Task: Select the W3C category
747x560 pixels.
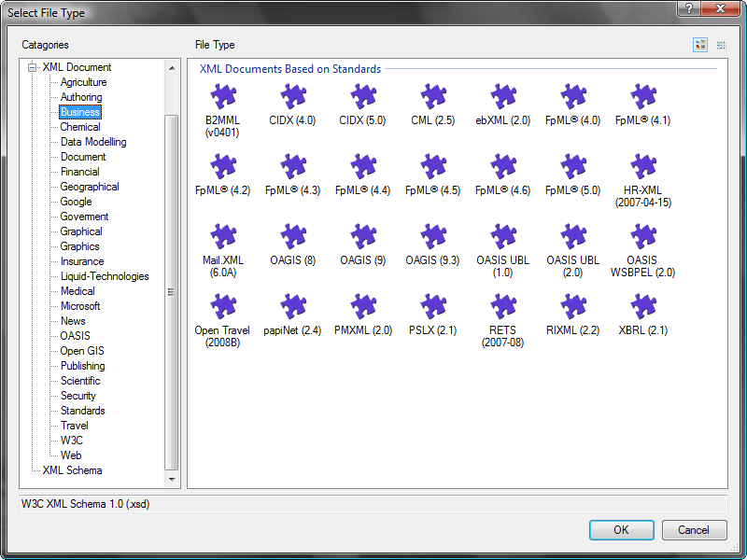Action: pyautogui.click(x=72, y=441)
